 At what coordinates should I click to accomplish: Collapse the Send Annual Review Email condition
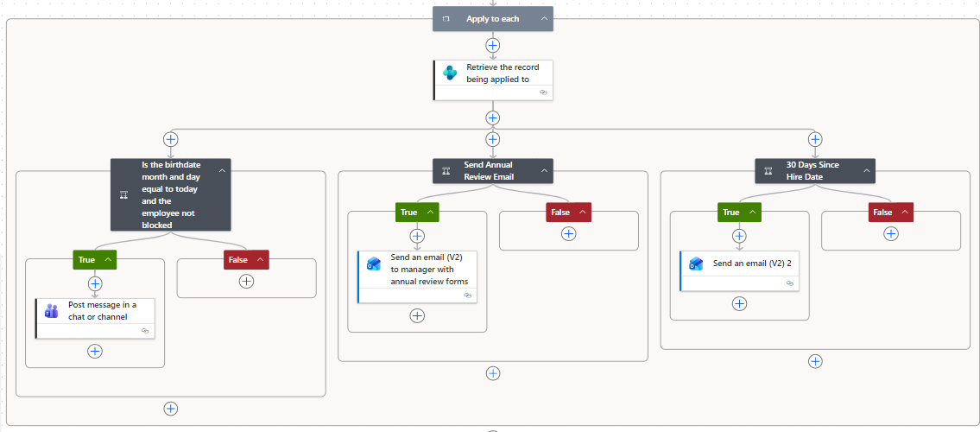coord(544,171)
